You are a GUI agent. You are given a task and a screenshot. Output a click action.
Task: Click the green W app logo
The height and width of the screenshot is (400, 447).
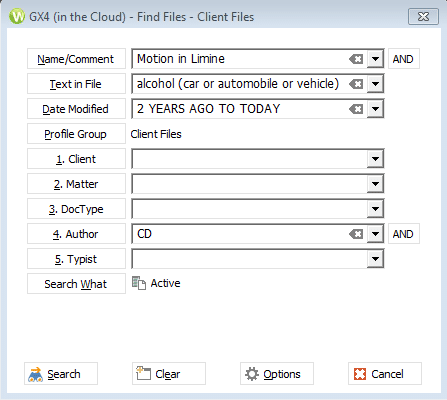17,16
